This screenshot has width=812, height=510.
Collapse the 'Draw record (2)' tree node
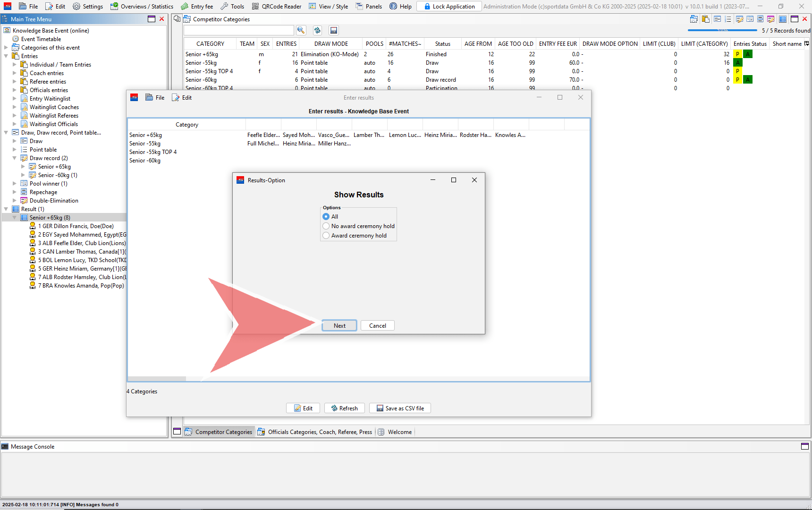(x=15, y=158)
